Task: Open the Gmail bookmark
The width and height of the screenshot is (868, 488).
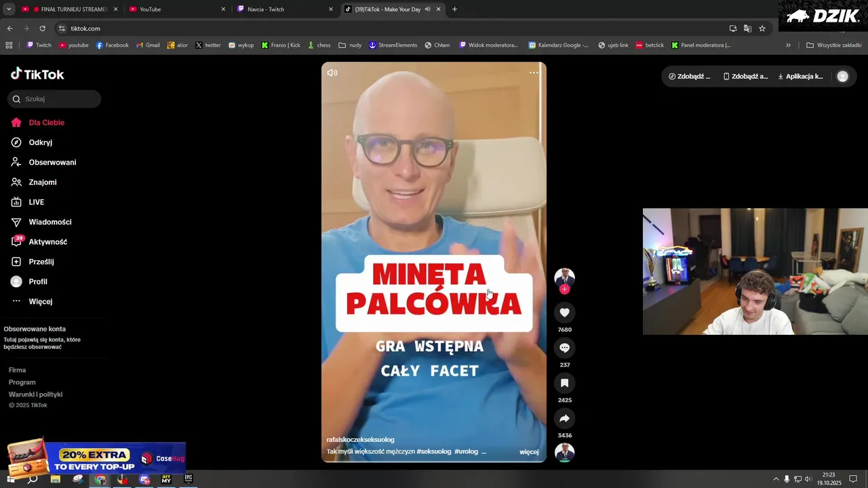Action: tap(148, 45)
